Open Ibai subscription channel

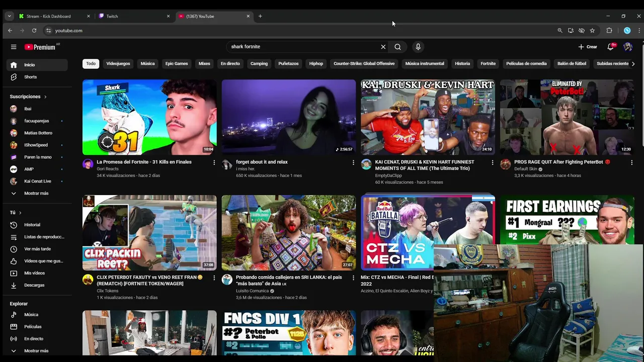point(37,109)
